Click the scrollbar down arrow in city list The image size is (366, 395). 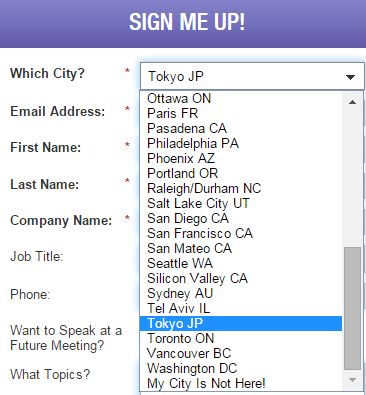(x=353, y=380)
